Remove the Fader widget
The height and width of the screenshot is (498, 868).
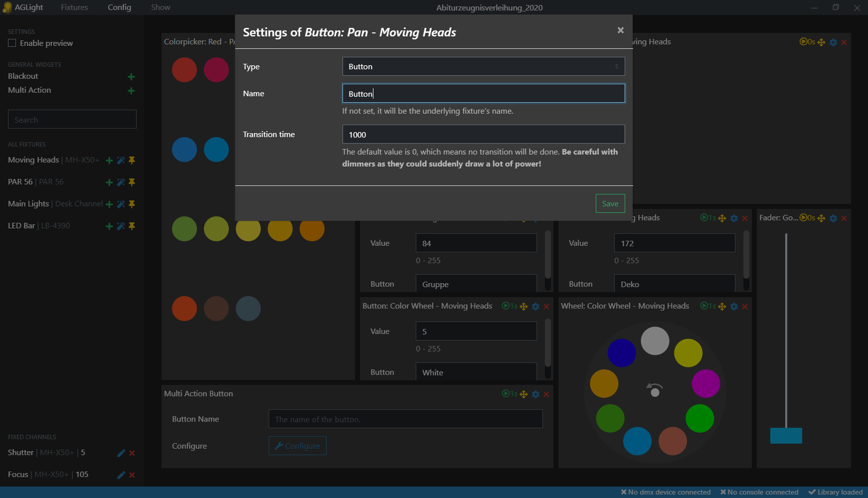coord(844,218)
